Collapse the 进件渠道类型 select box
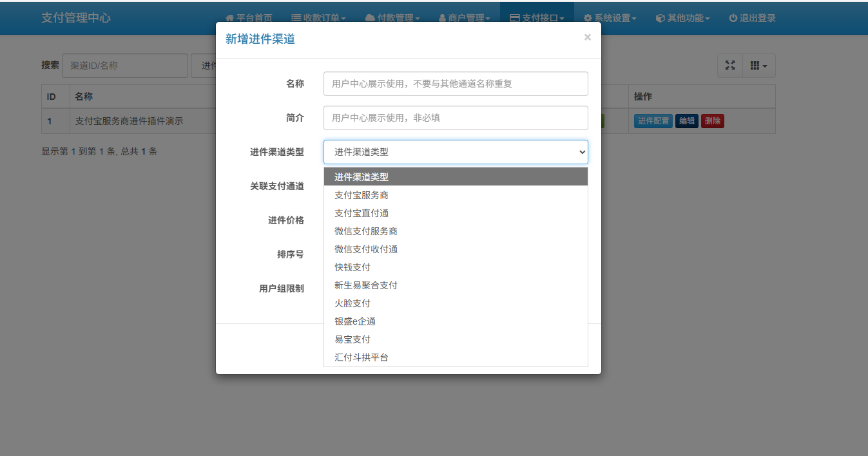The height and width of the screenshot is (456, 868). [x=455, y=152]
